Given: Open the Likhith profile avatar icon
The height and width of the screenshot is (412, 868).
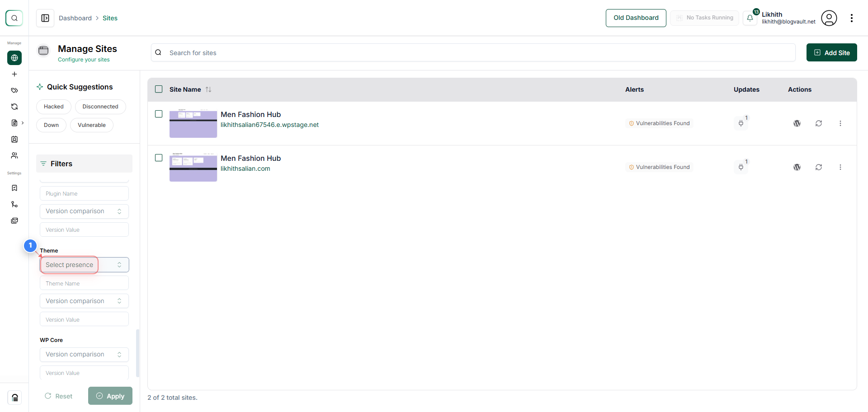Looking at the screenshot, I should click(x=829, y=18).
